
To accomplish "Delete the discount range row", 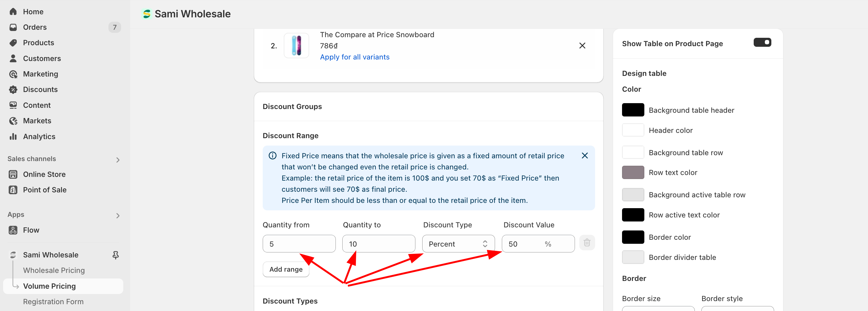I will (587, 243).
